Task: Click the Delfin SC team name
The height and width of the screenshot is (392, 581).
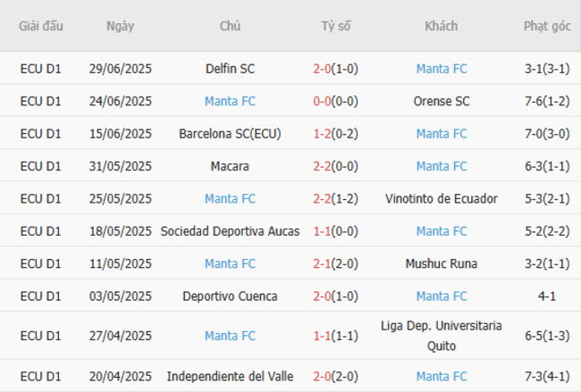Action: click(x=230, y=69)
